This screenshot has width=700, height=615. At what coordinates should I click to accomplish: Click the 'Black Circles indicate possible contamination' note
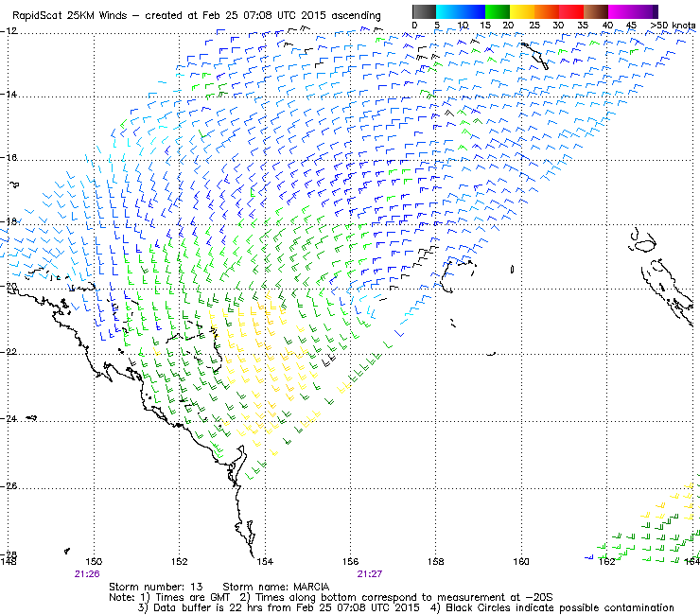click(560, 607)
